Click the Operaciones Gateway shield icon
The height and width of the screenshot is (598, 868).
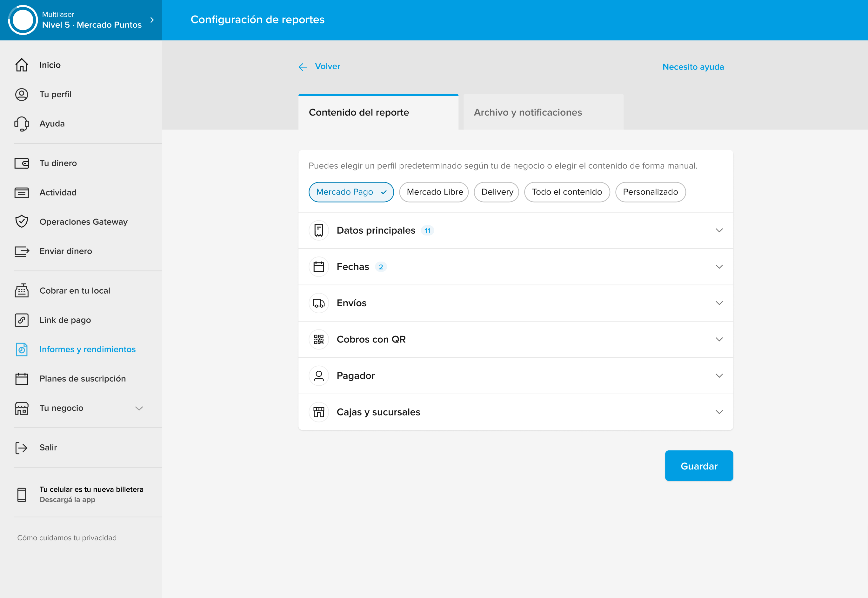[21, 222]
